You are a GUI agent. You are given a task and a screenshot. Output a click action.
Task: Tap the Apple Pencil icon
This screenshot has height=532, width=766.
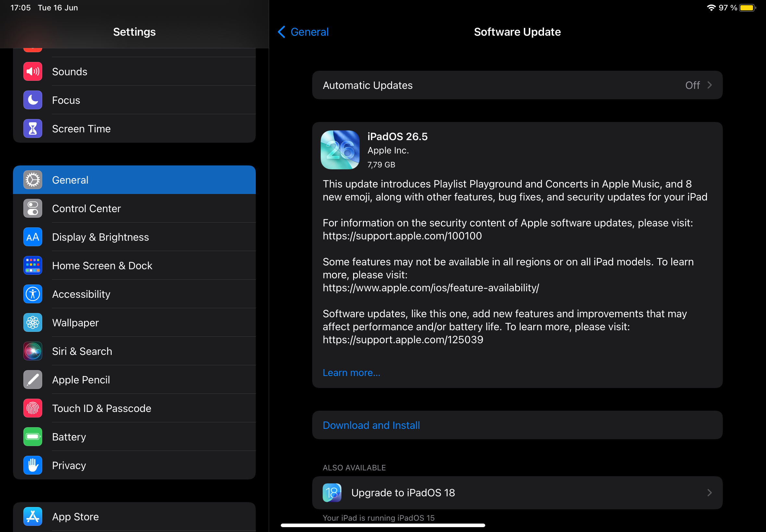pyautogui.click(x=33, y=380)
